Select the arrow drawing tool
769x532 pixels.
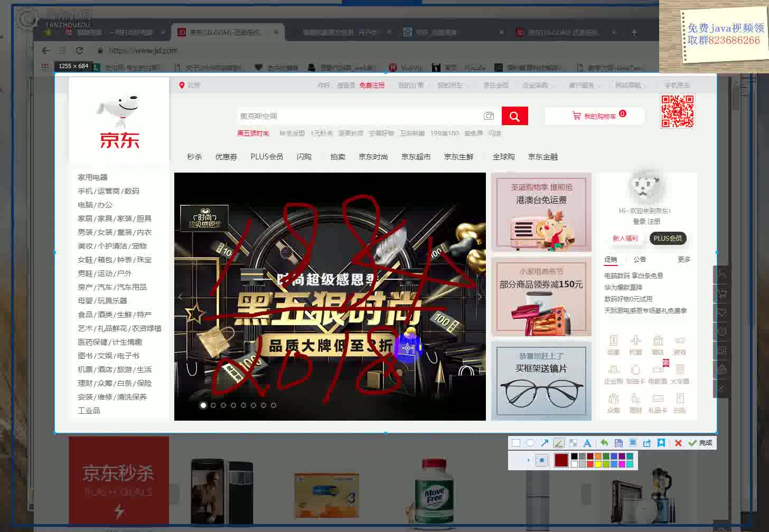(545, 443)
